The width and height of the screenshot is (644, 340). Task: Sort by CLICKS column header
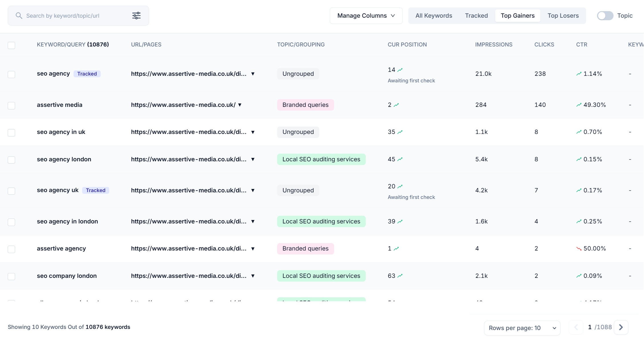[544, 45]
